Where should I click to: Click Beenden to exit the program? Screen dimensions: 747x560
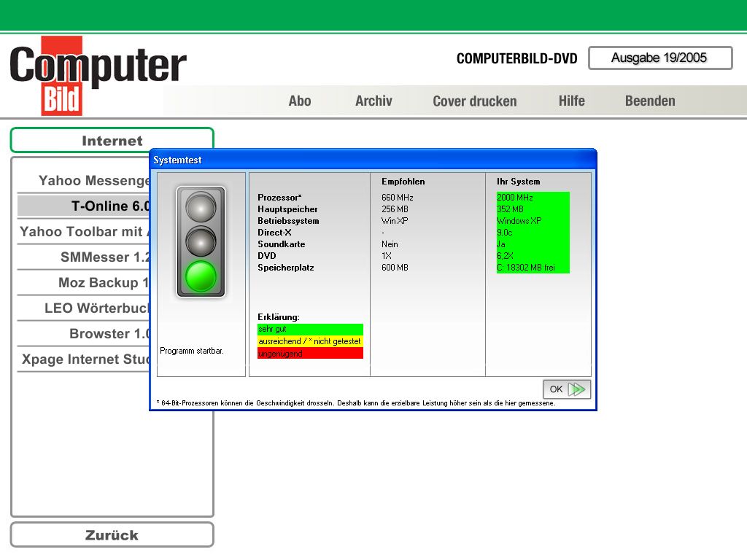[x=649, y=101]
